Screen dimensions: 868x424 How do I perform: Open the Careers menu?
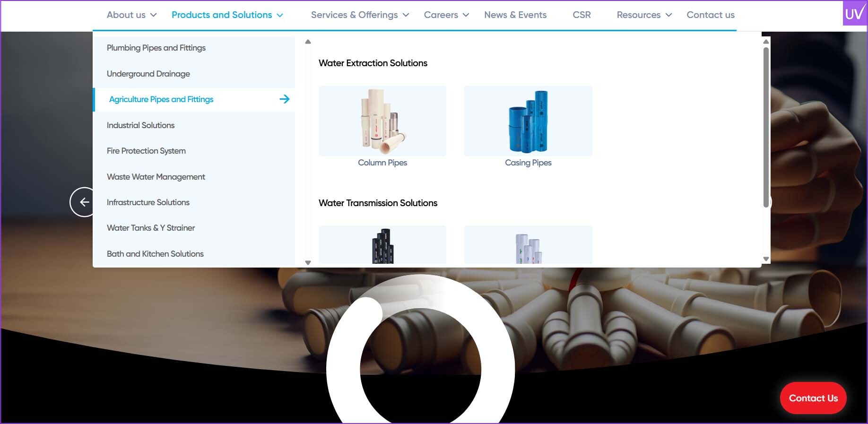(x=441, y=15)
